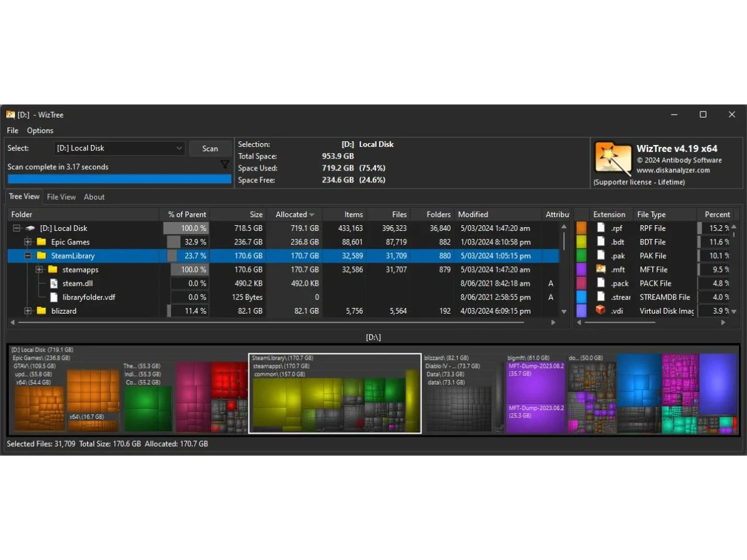Switch to the File View tab
747x560 pixels.
[61, 197]
